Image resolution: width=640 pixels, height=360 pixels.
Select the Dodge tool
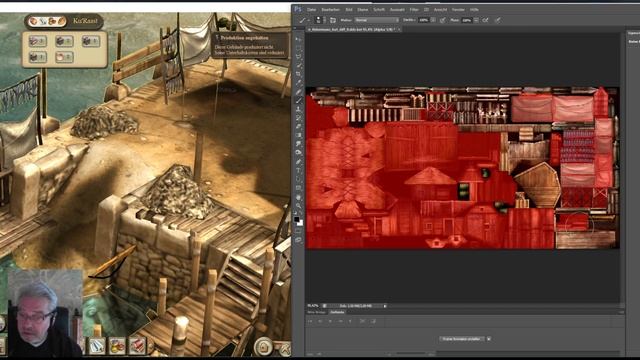(x=298, y=152)
